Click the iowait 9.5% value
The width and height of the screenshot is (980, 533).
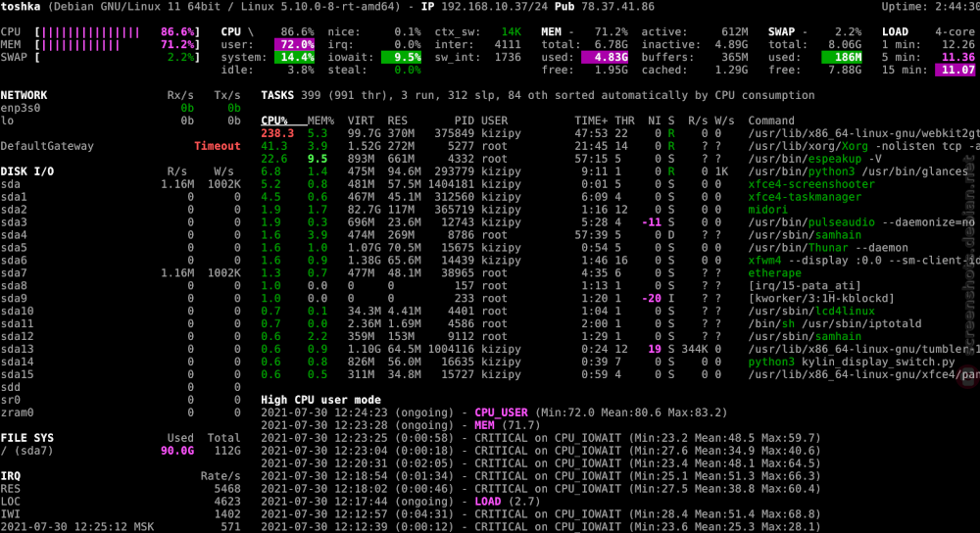[x=401, y=57]
